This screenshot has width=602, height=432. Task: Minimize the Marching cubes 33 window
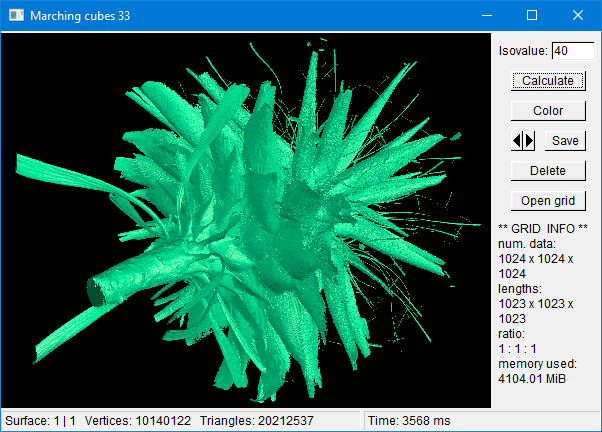[487, 16]
